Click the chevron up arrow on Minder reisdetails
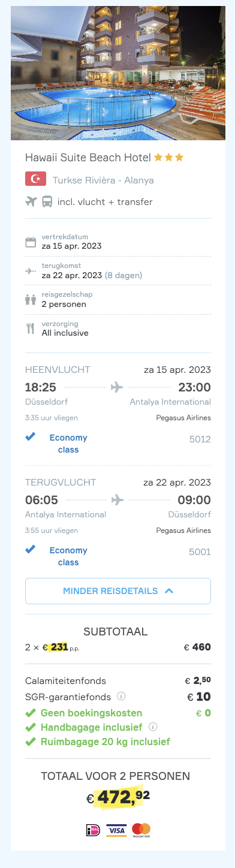Screen dimensions: 235x868 (x=168, y=590)
